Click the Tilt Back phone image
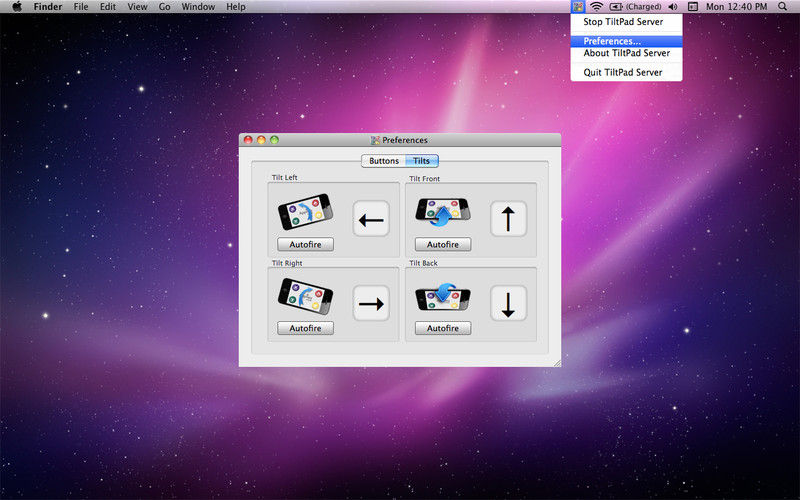Image resolution: width=800 pixels, height=500 pixels. coord(442,296)
